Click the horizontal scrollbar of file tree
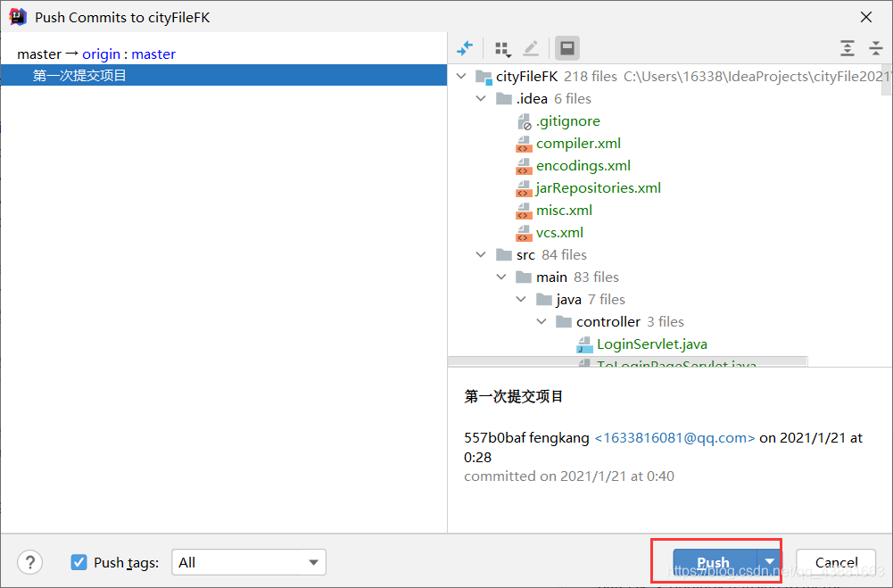Viewport: 893px width, 588px height. 628,360
